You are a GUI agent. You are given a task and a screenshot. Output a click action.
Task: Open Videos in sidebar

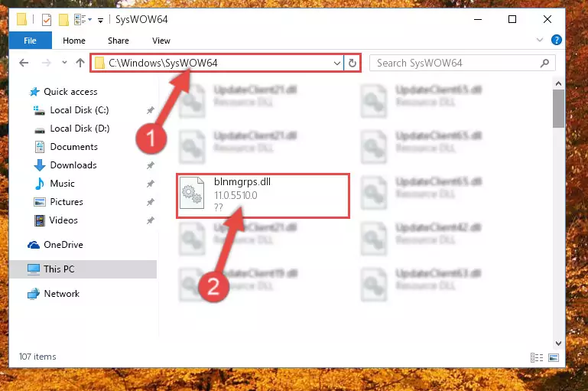point(63,220)
